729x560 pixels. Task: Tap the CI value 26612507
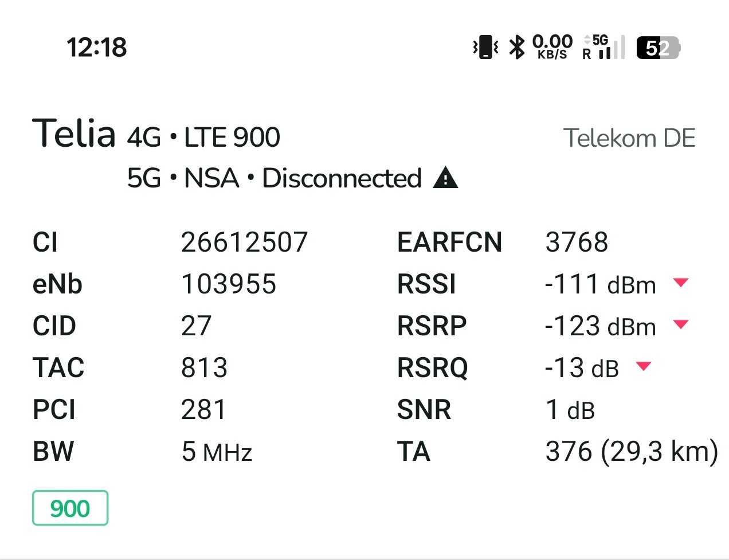245,242
